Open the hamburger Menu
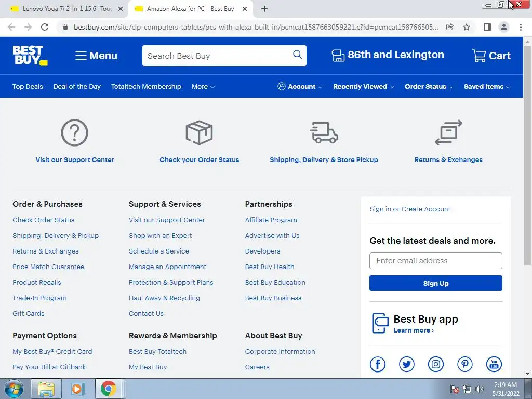This screenshot has width=532, height=399. [96, 55]
